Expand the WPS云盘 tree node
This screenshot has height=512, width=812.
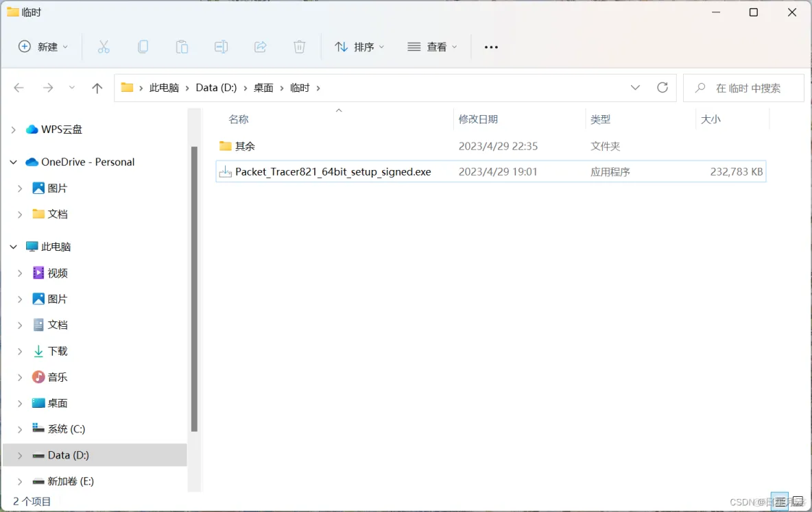(x=14, y=130)
